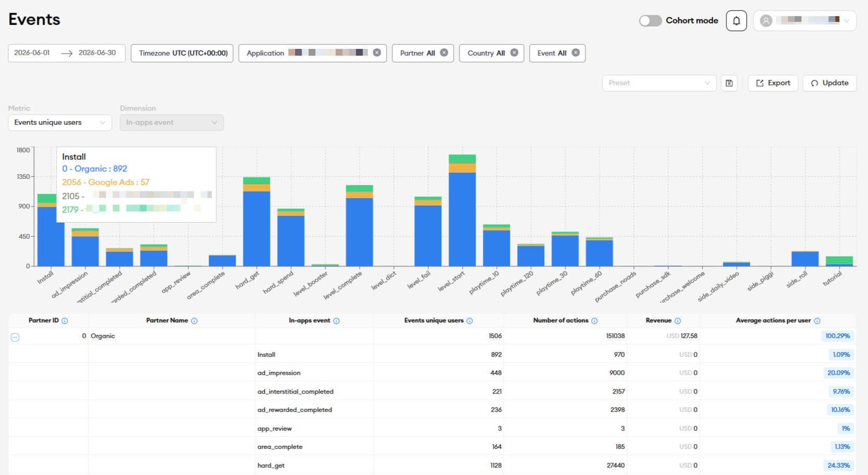Clear the Application filter

377,53
